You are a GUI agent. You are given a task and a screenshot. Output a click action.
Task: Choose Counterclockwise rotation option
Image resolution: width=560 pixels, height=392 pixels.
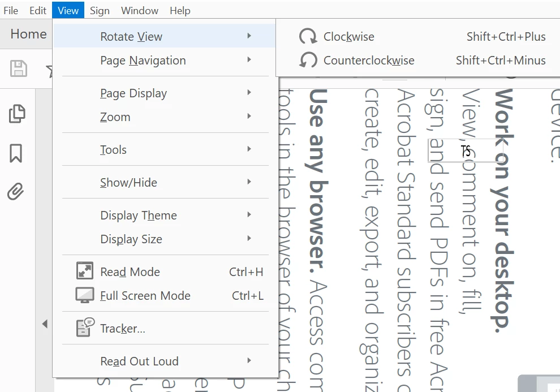click(x=419, y=60)
